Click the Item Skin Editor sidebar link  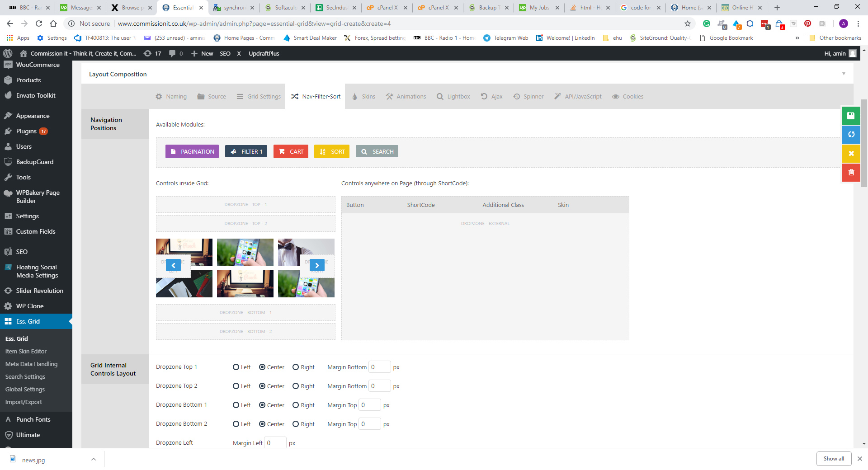(26, 351)
